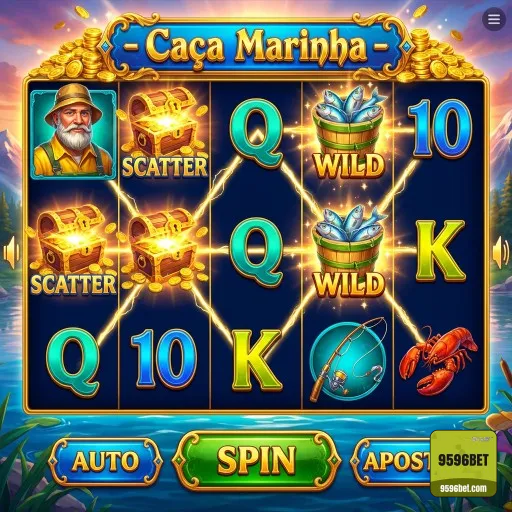The width and height of the screenshot is (512, 512).
Task: Click the blue 10 in top-right
Action: pos(440,128)
